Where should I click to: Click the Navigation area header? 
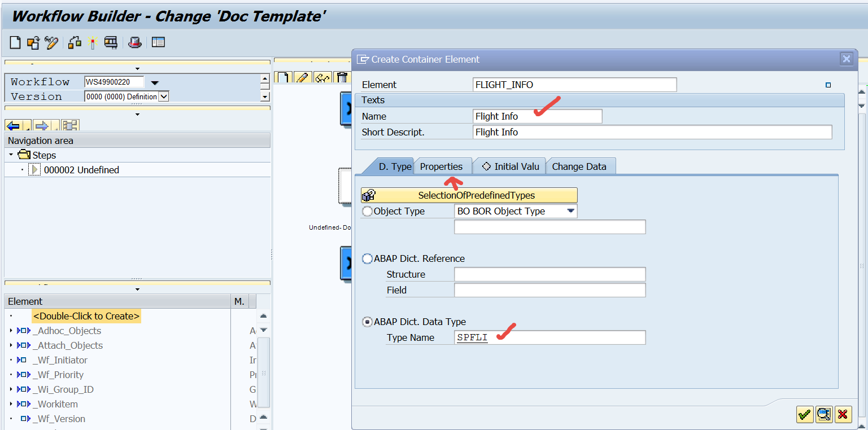click(x=137, y=141)
